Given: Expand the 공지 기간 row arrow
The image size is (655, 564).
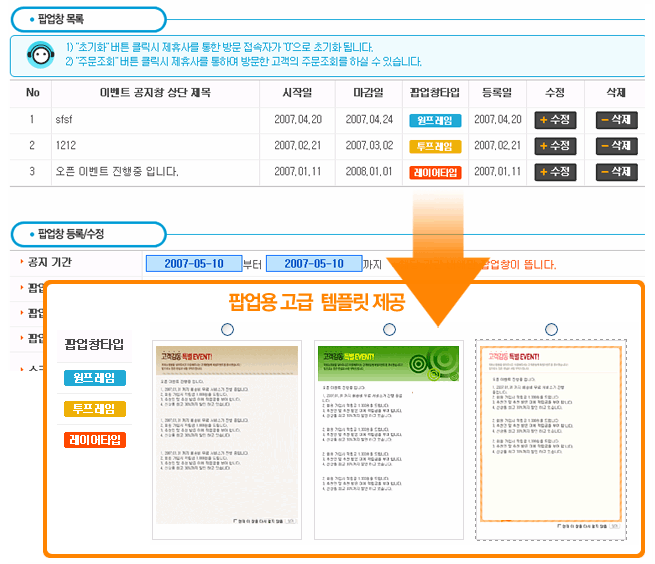Looking at the screenshot, I should point(22,263).
